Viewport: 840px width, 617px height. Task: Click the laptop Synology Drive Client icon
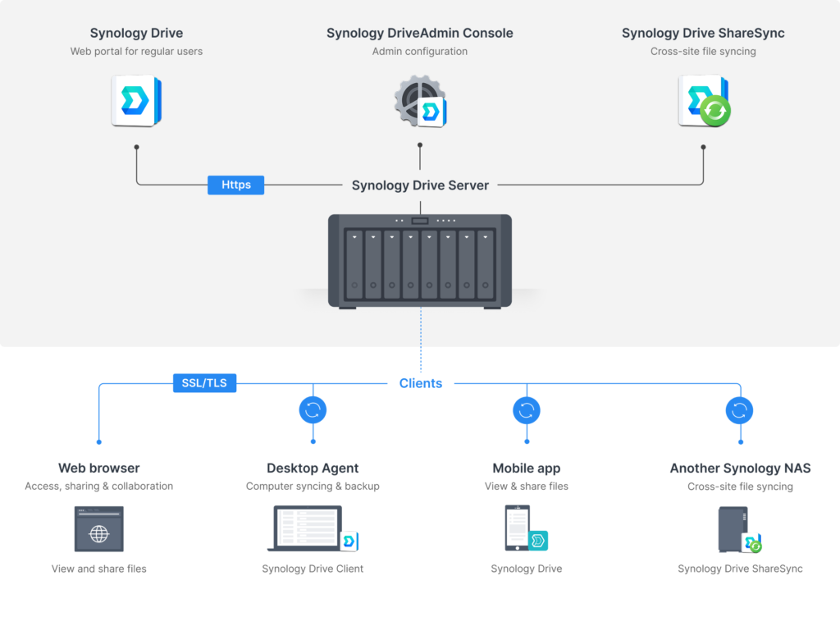(313, 528)
